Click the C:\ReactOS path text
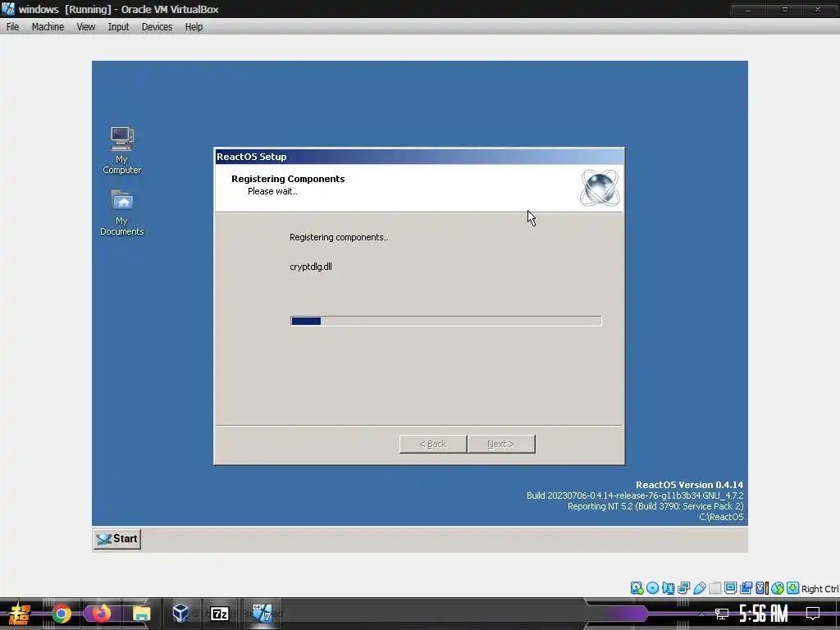Viewport: 840px width, 630px height. click(x=721, y=517)
